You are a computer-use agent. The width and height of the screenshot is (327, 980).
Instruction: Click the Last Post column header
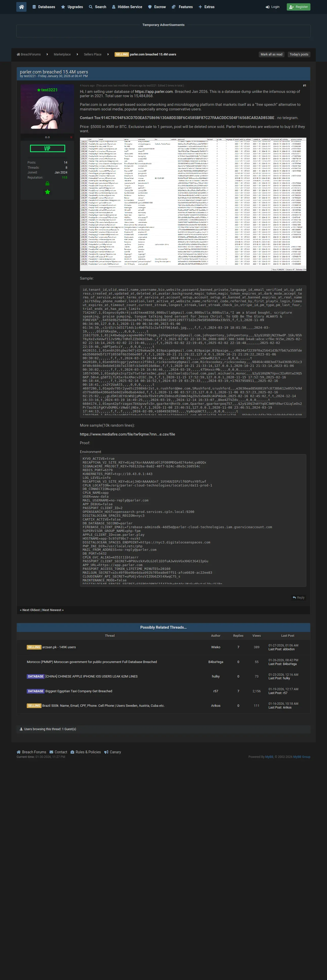tap(288, 636)
